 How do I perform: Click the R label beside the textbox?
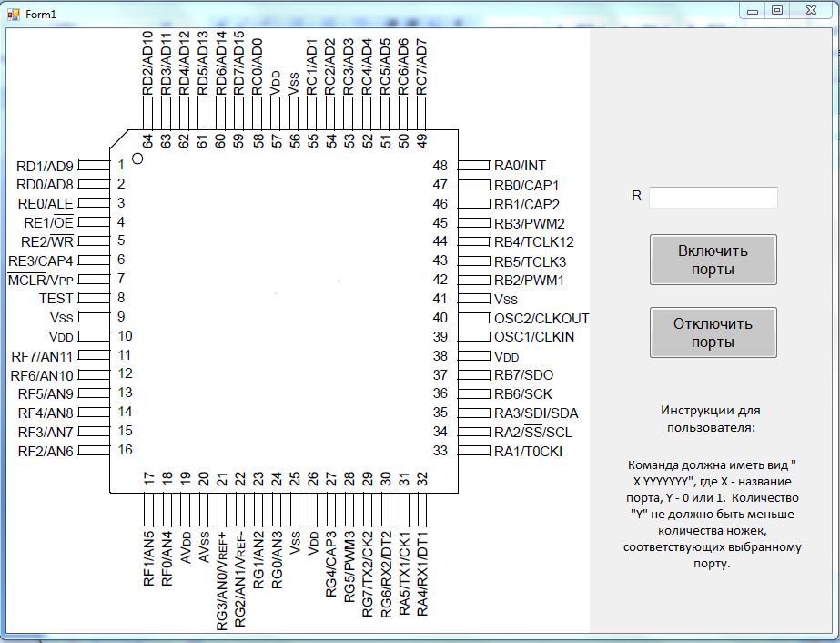pyautogui.click(x=636, y=196)
